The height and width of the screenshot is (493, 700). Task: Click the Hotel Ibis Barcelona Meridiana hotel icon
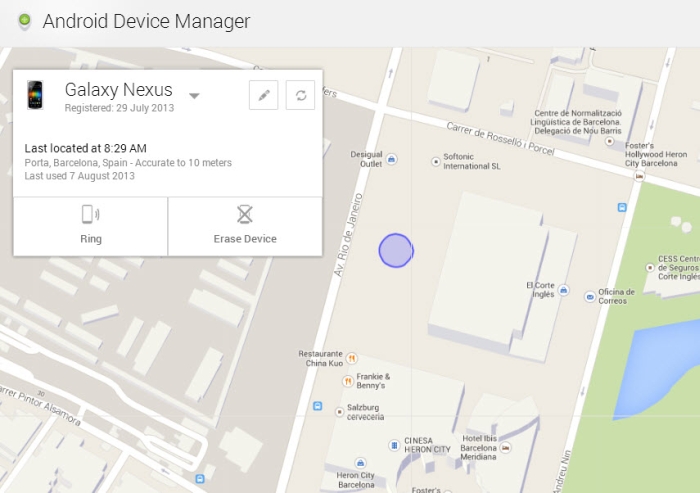pyautogui.click(x=505, y=447)
